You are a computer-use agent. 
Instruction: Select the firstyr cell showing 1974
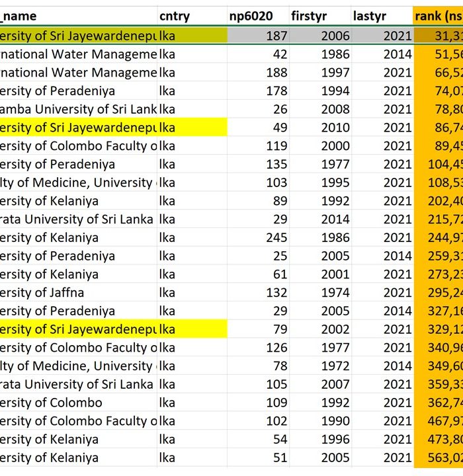pos(321,292)
